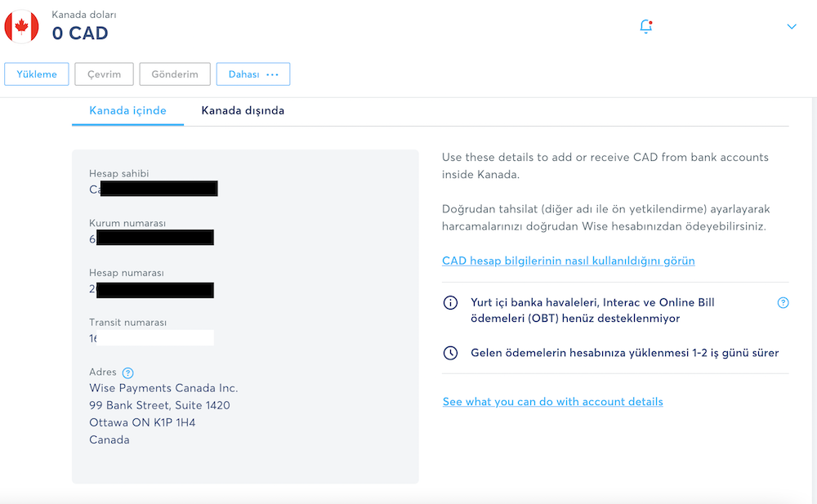
Task: Click the clock icon beside Gelen ödemelerin
Action: pos(450,353)
